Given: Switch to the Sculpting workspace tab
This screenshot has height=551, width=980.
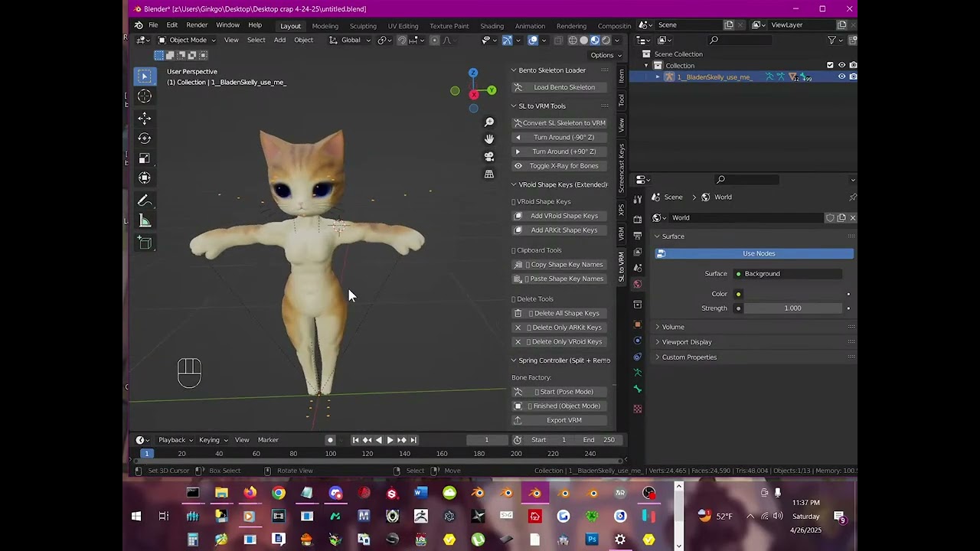Looking at the screenshot, I should click(x=363, y=26).
